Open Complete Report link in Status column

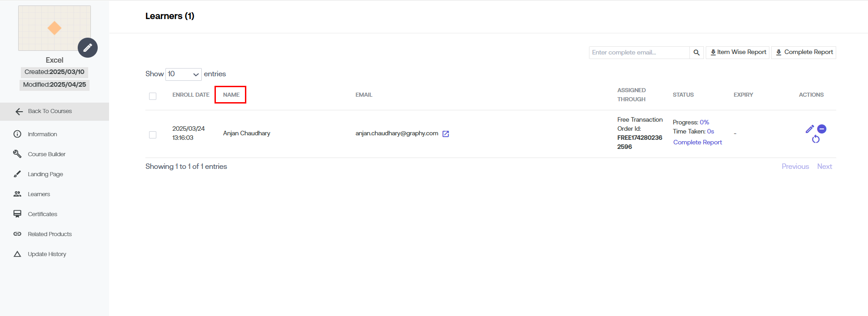click(x=697, y=143)
